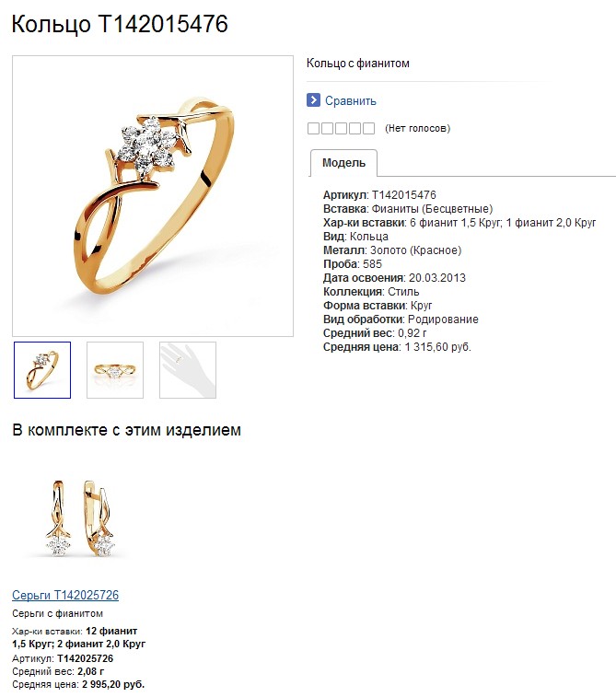
Task: Click the blue arrow icon beside Сравнить
Action: (x=313, y=100)
